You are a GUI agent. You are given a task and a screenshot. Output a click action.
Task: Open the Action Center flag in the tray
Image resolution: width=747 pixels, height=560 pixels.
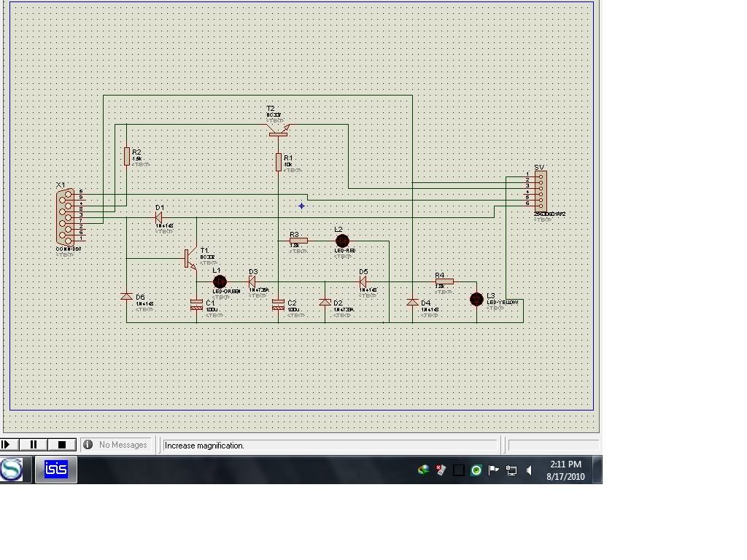click(x=493, y=470)
